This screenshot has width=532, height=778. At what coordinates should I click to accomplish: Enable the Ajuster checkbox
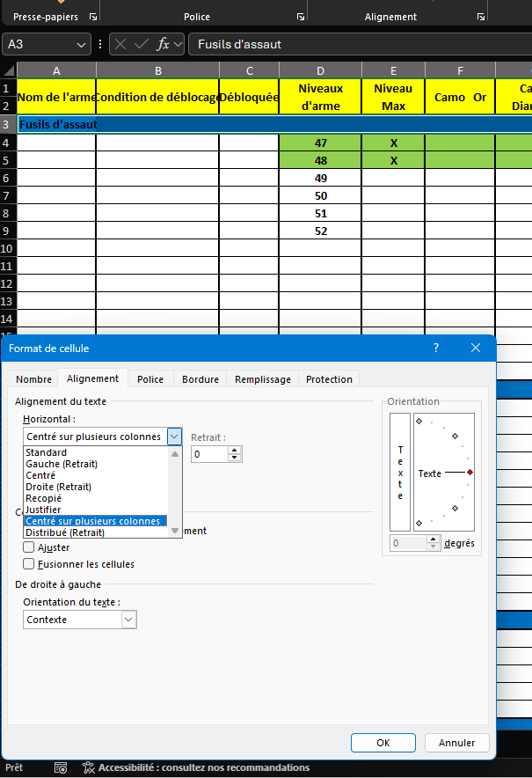tap(30, 547)
